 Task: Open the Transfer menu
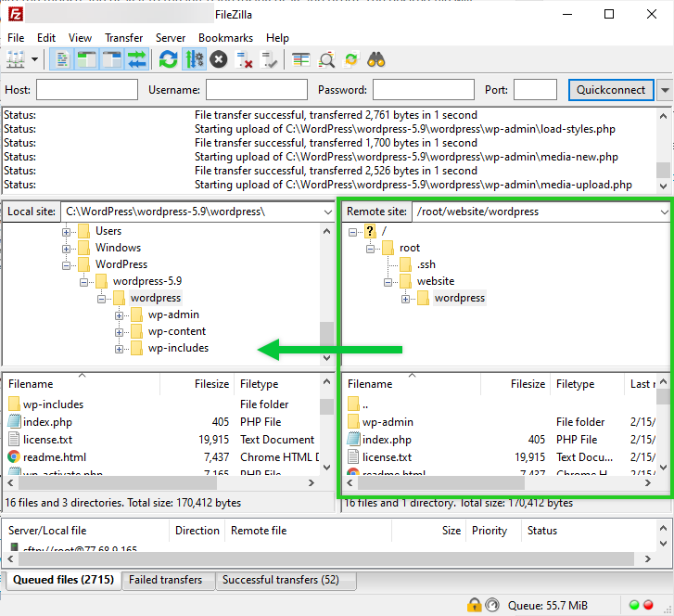coord(123,38)
